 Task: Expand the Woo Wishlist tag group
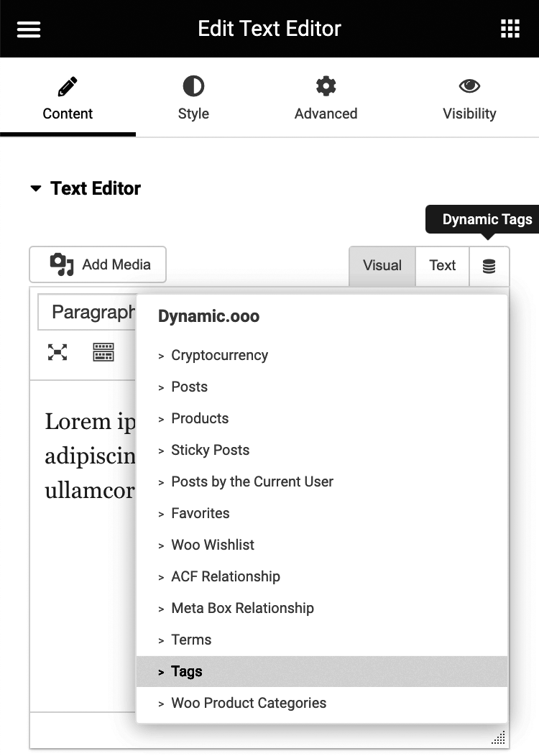(x=213, y=545)
